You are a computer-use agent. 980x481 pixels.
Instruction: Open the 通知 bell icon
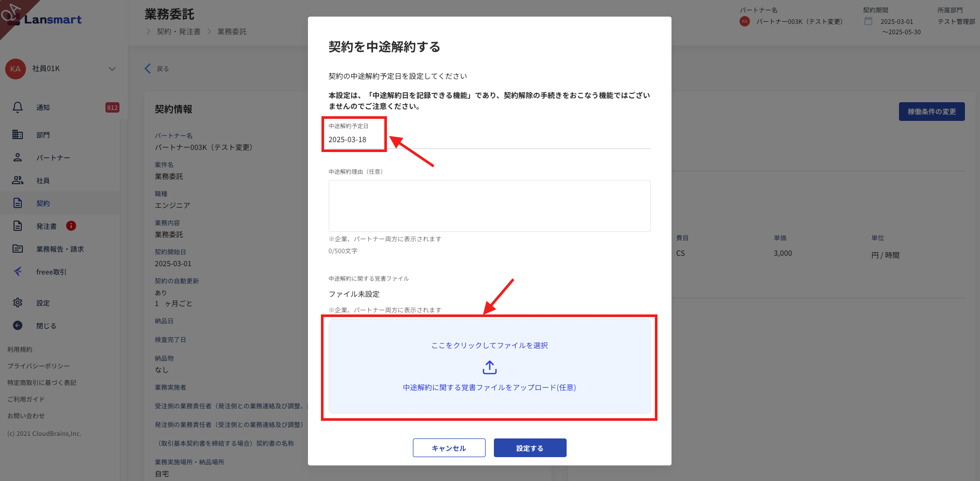click(18, 107)
